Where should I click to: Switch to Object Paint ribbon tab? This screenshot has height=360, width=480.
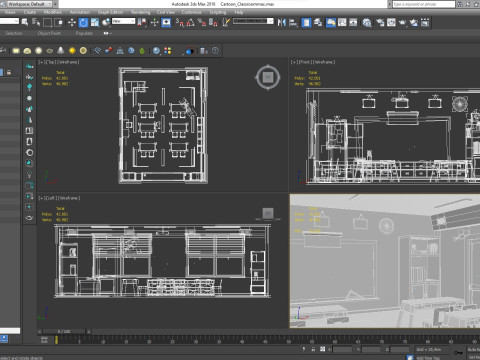pos(49,33)
